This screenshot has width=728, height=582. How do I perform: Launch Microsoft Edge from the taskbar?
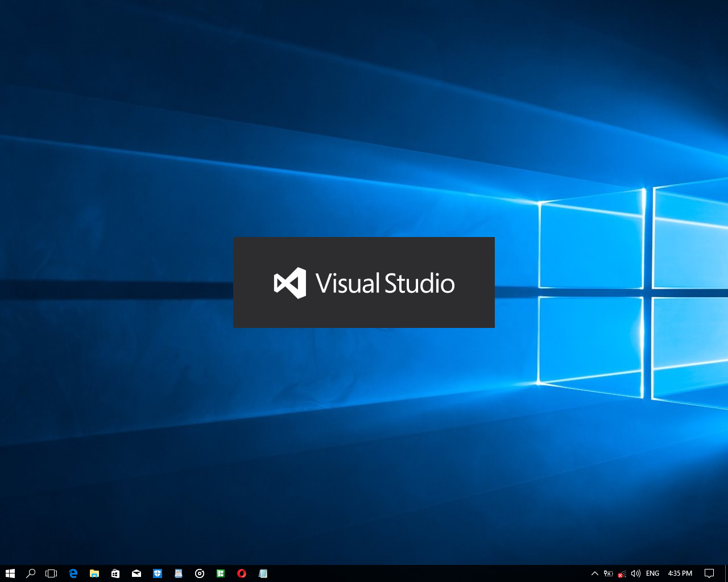tap(73, 573)
